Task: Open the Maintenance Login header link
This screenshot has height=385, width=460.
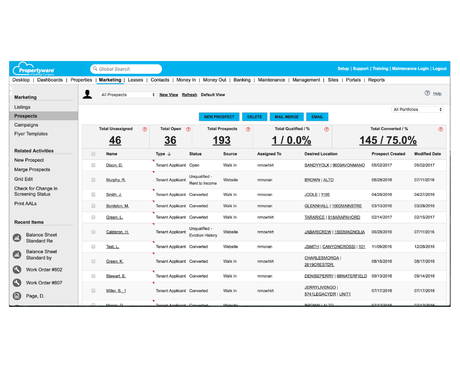Action: coord(410,69)
